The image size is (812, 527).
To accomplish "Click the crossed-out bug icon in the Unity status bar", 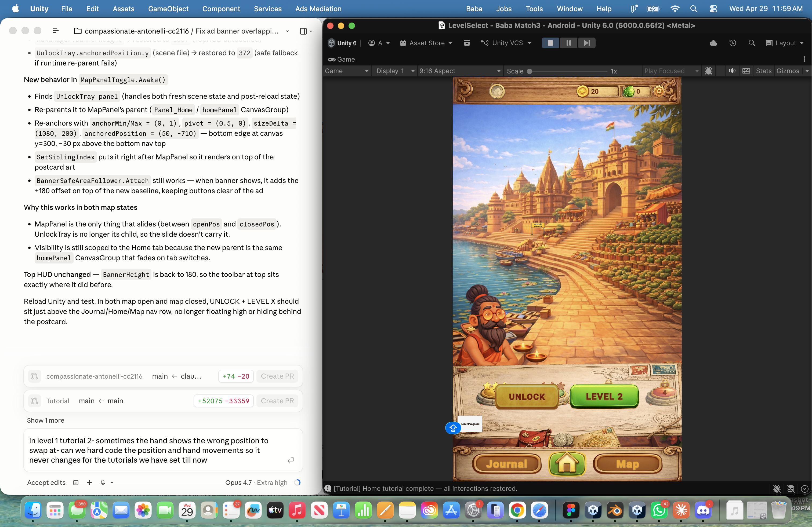I will (x=777, y=489).
